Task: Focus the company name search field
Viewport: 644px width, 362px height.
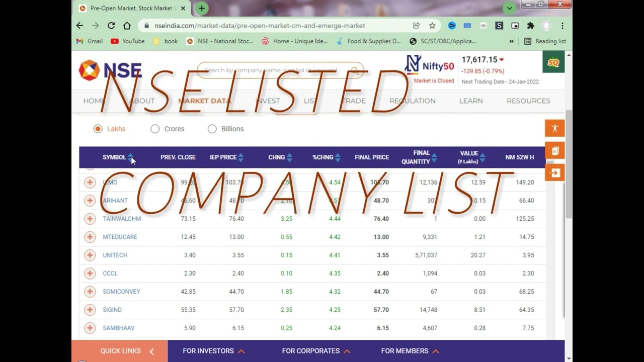Action: pyautogui.click(x=274, y=70)
